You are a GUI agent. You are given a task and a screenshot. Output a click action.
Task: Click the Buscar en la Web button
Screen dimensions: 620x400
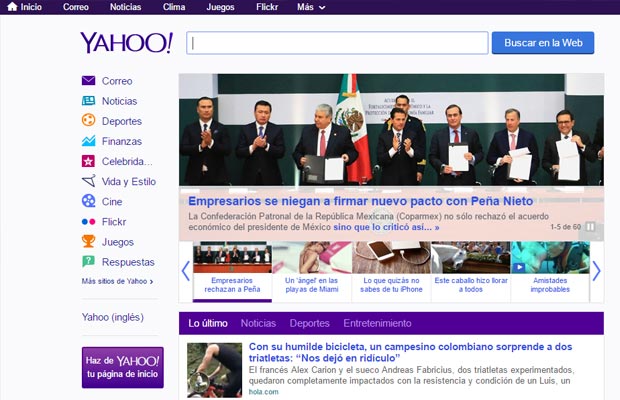click(x=543, y=43)
